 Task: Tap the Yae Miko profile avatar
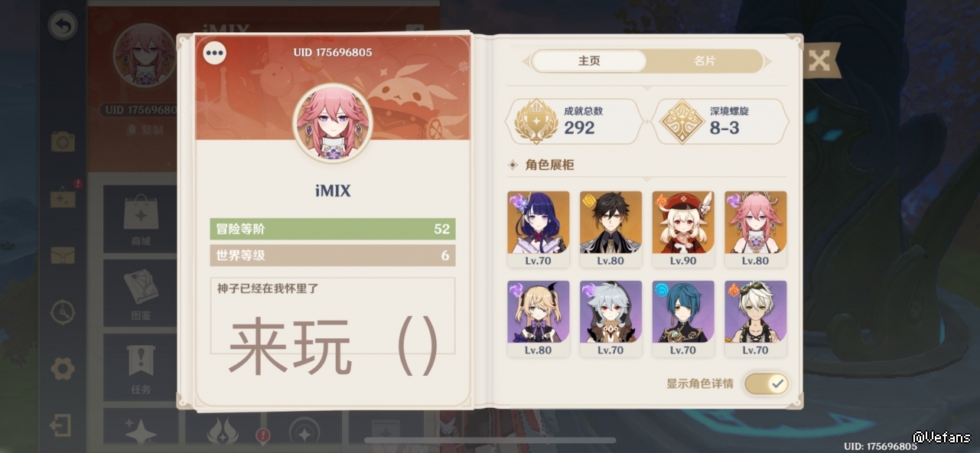(x=333, y=123)
